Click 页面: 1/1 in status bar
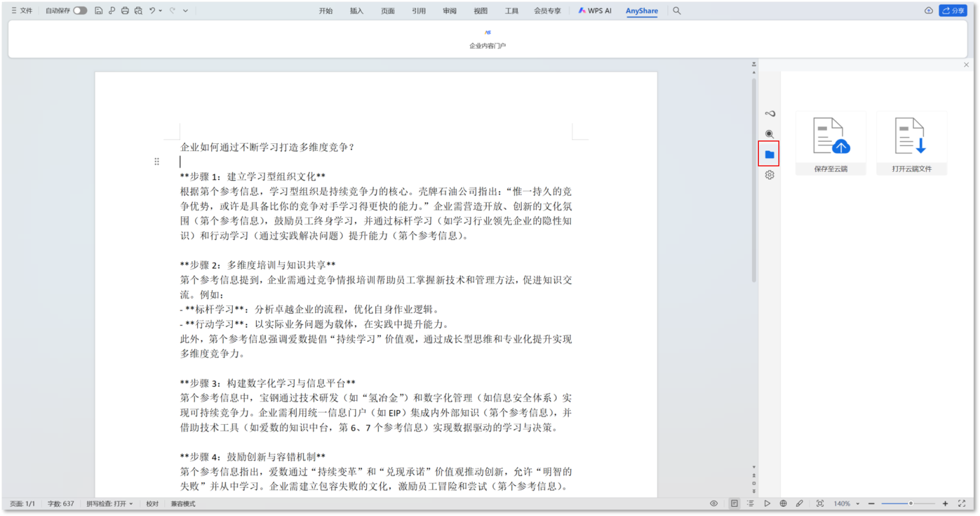 (x=23, y=504)
